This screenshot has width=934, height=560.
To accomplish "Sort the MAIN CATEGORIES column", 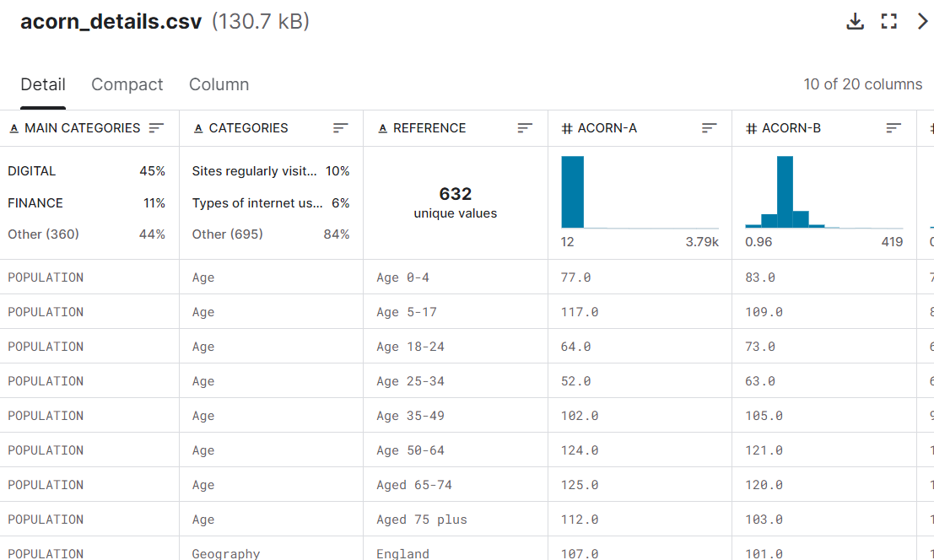I will (x=156, y=128).
